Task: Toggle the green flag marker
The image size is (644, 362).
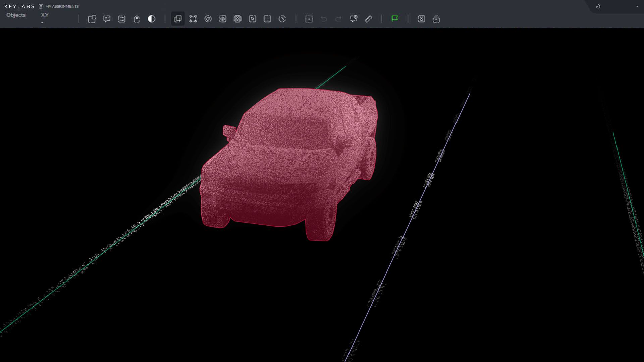Action: 395,19
